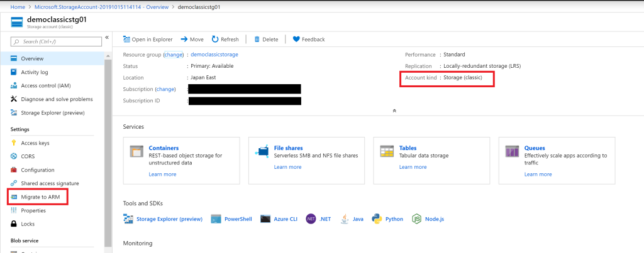Viewport: 644px width, 253px height.
Task: Click the Node.js SDK icon
Action: 417,219
